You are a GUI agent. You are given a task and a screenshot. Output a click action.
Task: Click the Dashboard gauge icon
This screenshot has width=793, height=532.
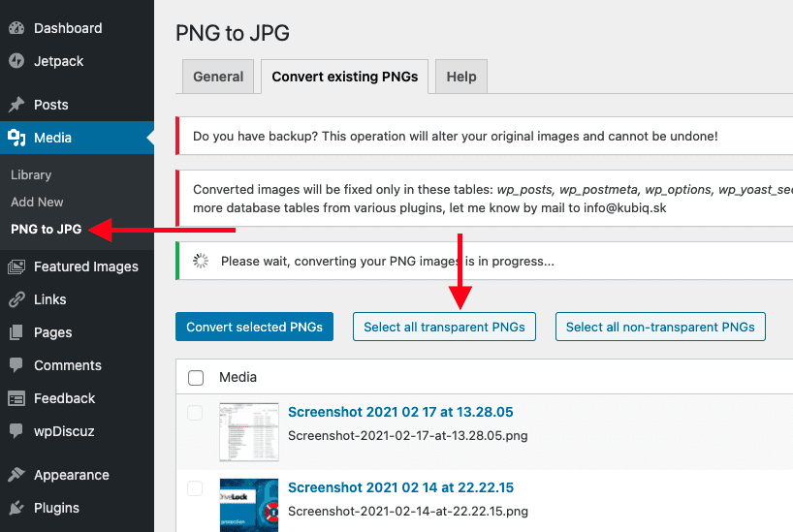[16, 28]
